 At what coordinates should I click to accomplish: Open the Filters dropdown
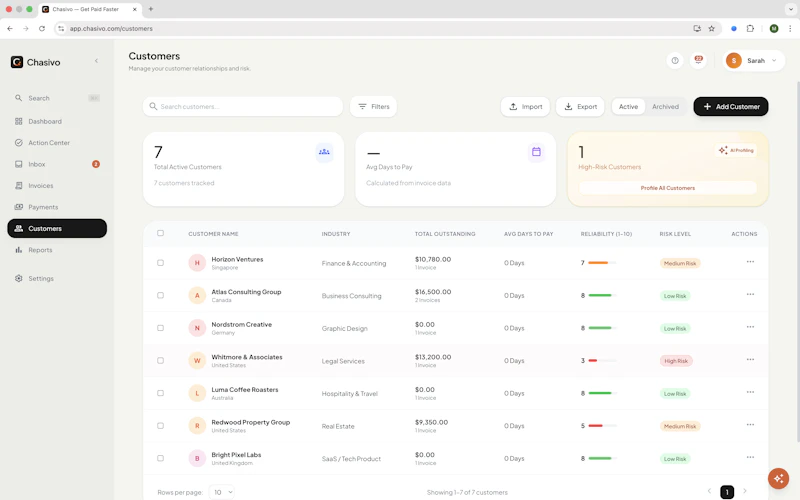[373, 107]
